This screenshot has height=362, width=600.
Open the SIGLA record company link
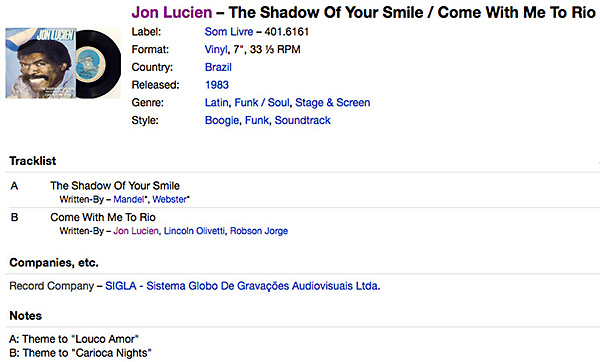pos(243,286)
